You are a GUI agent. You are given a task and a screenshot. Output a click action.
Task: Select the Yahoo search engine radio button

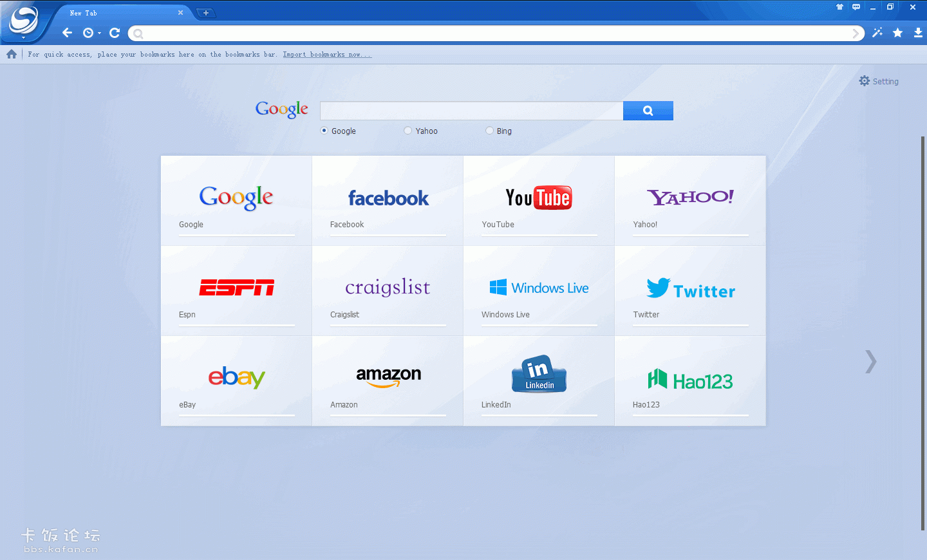pyautogui.click(x=407, y=131)
